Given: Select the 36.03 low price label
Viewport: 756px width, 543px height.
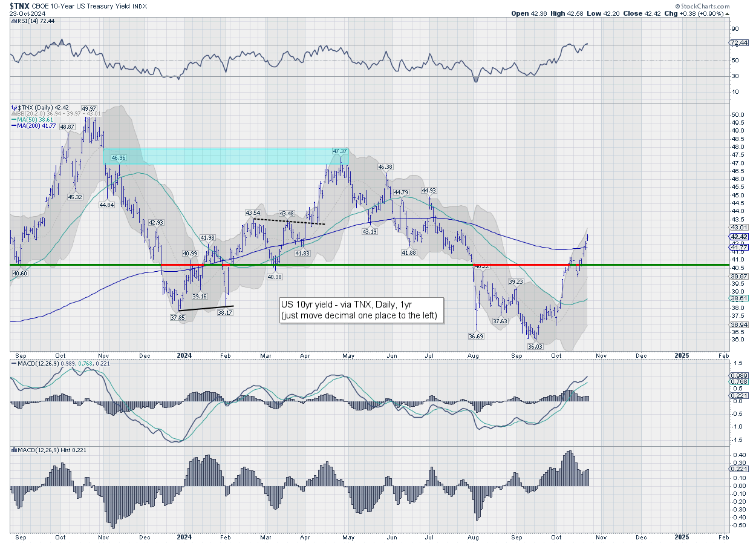Looking at the screenshot, I should click(535, 347).
